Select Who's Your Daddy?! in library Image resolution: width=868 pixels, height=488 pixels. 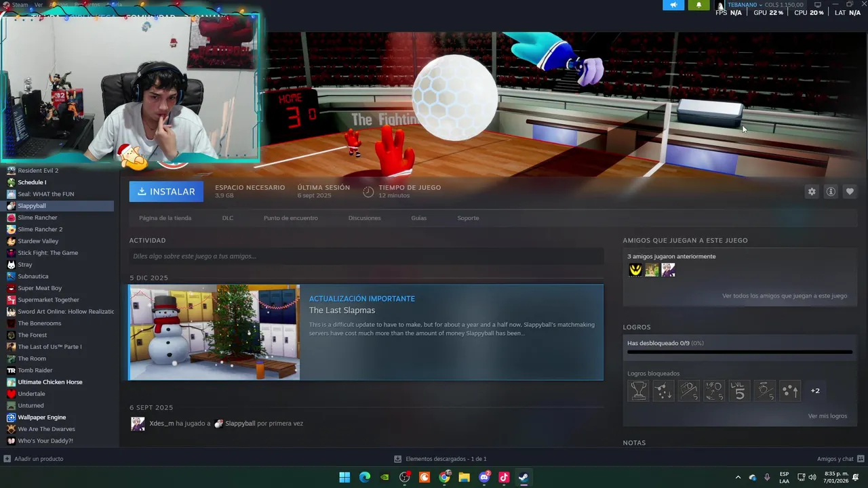coord(45,441)
